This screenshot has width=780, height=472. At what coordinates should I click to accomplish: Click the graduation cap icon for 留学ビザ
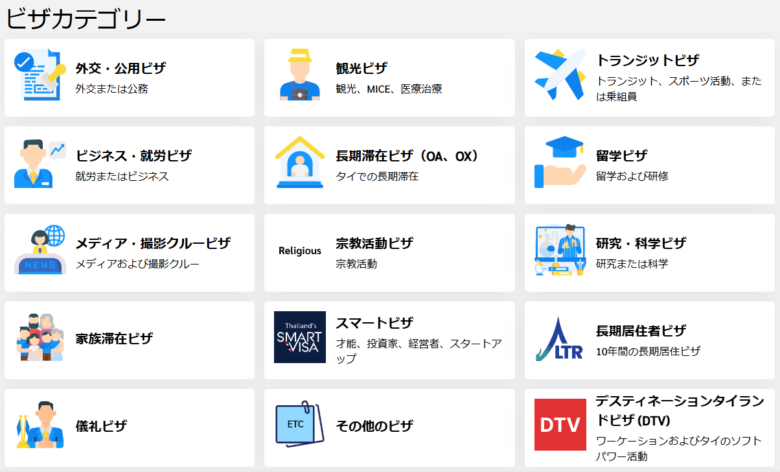560,162
